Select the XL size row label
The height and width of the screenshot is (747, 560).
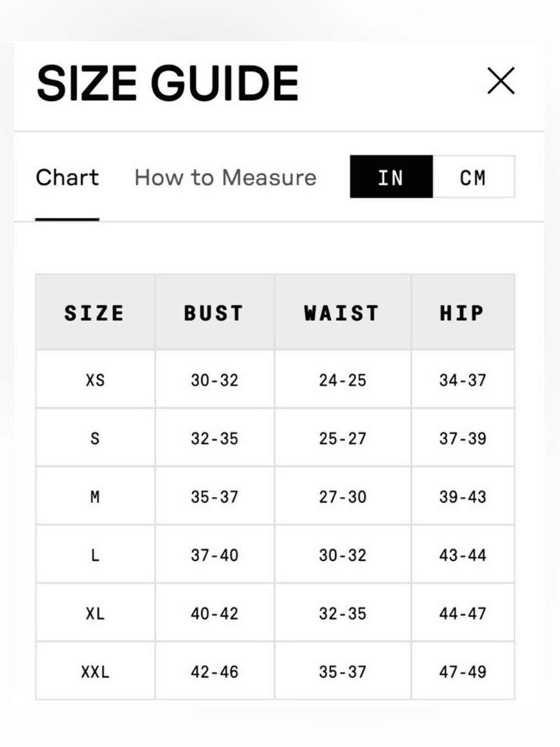pos(95,613)
